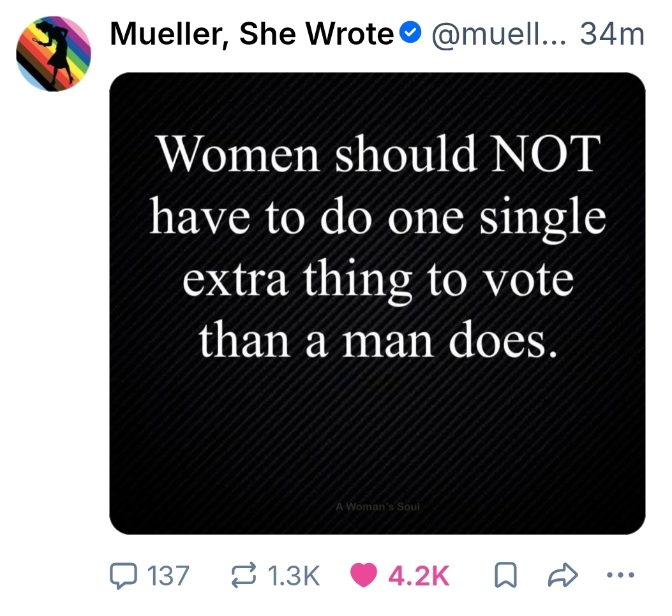
Task: Open the three-dot more options menu
Action: click(618, 575)
